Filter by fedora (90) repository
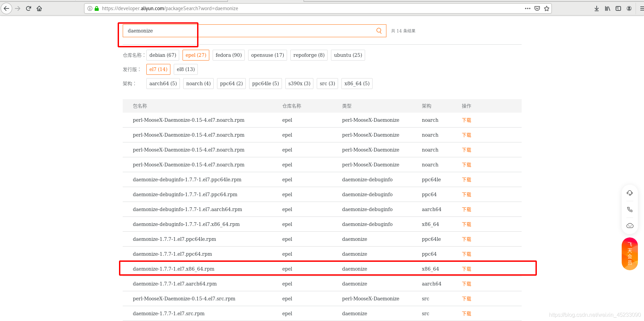Viewport: 644px width, 321px height. tap(229, 55)
